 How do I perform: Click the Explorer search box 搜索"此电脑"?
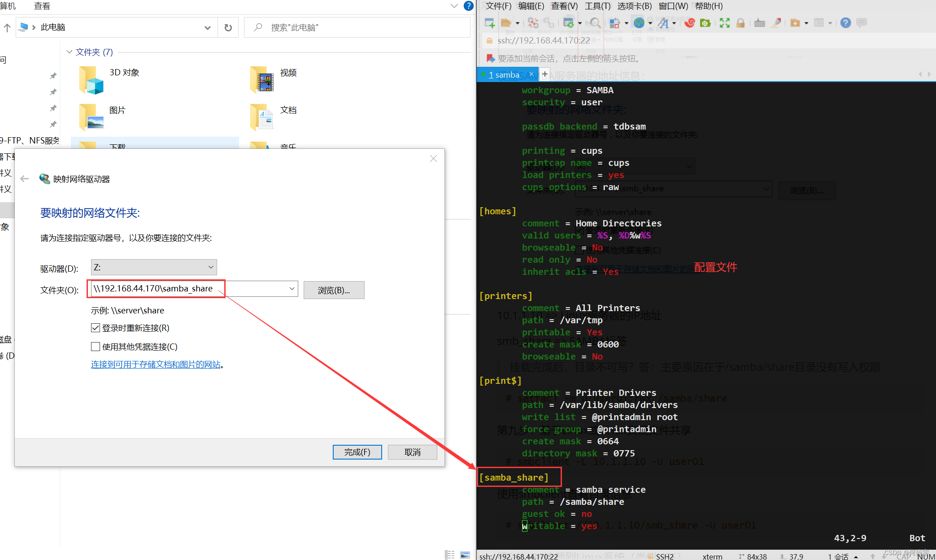[x=357, y=27]
